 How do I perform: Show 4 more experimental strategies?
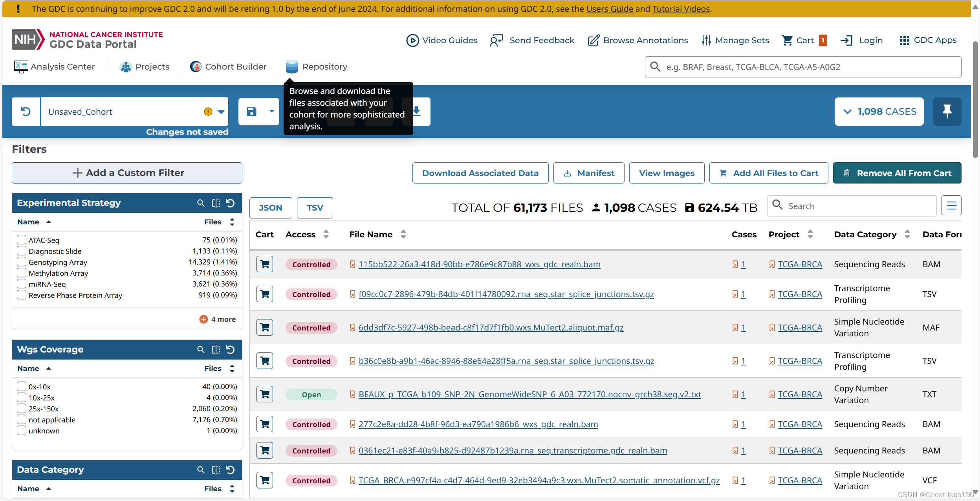coord(218,319)
